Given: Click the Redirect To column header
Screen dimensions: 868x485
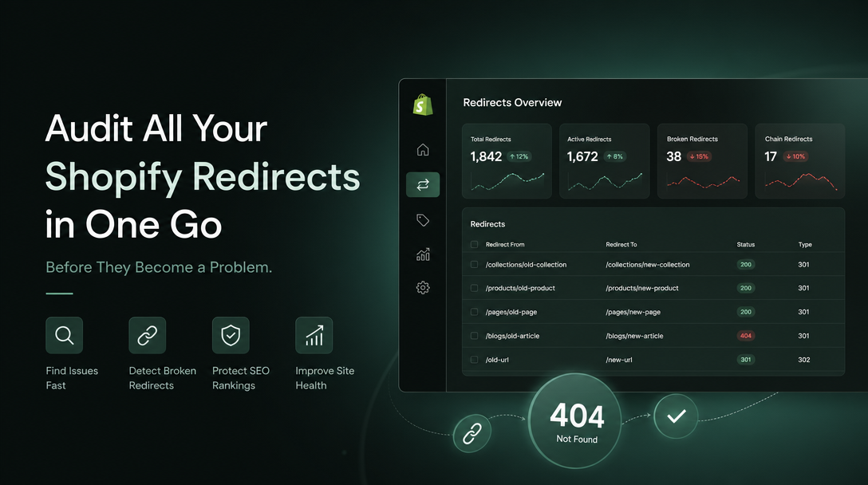Looking at the screenshot, I should point(621,244).
